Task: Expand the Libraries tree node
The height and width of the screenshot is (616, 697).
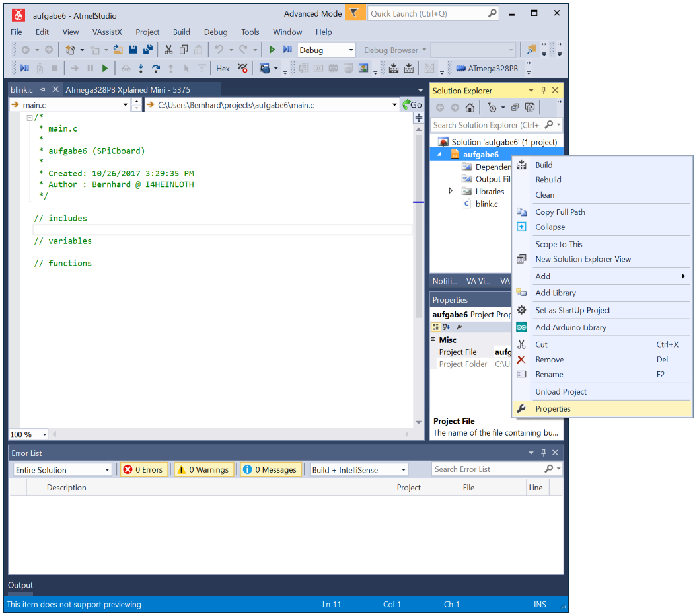Action: [x=451, y=191]
